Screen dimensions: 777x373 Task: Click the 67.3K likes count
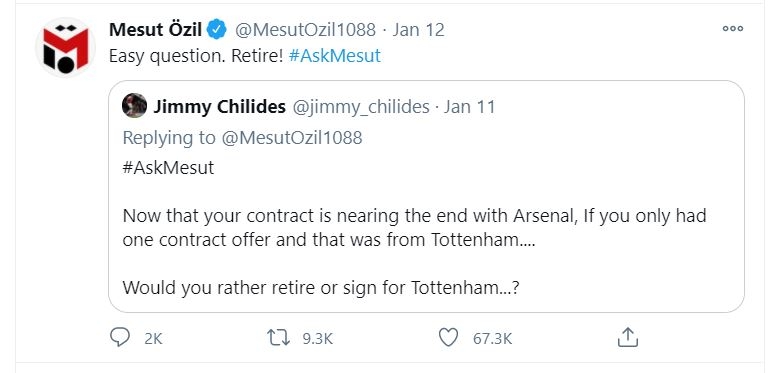point(493,339)
